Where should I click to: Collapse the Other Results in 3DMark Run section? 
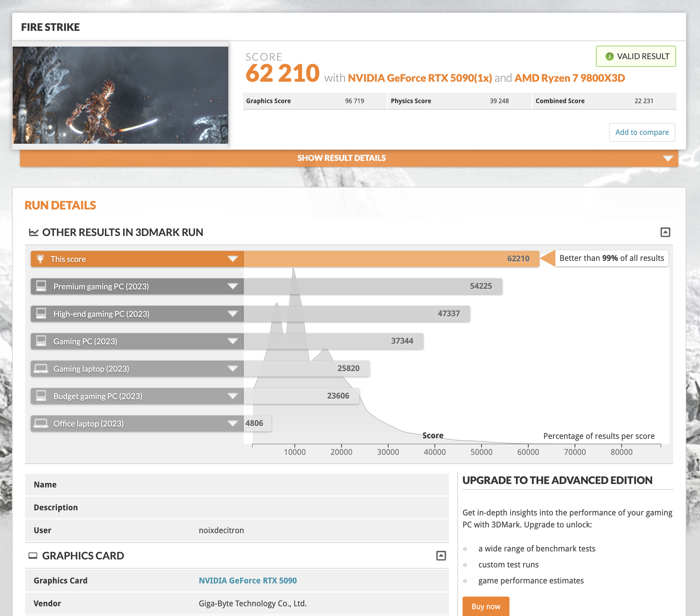665,232
